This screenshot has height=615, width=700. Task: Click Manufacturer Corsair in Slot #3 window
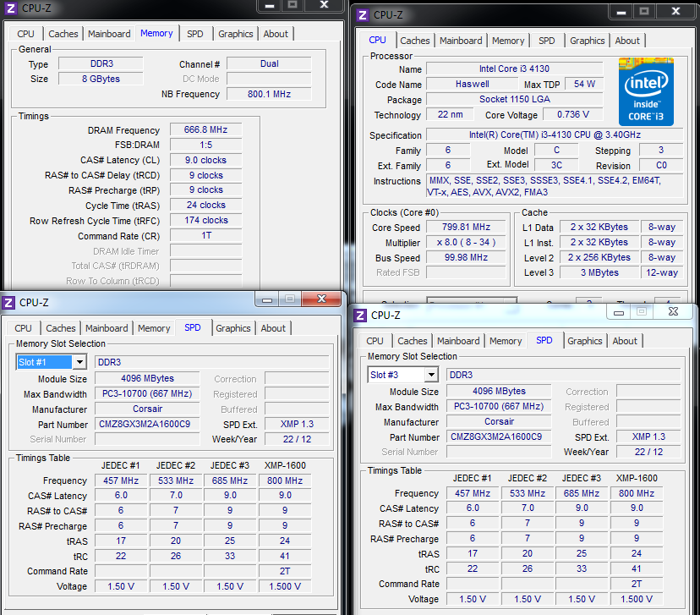pos(499,421)
